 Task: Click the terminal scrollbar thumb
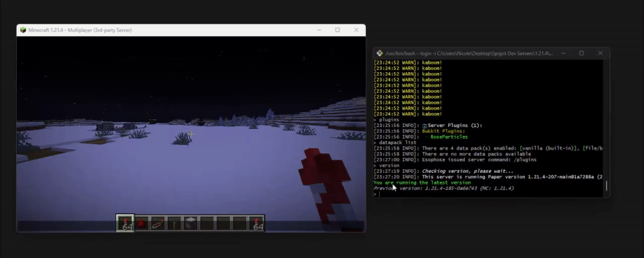coord(606,186)
